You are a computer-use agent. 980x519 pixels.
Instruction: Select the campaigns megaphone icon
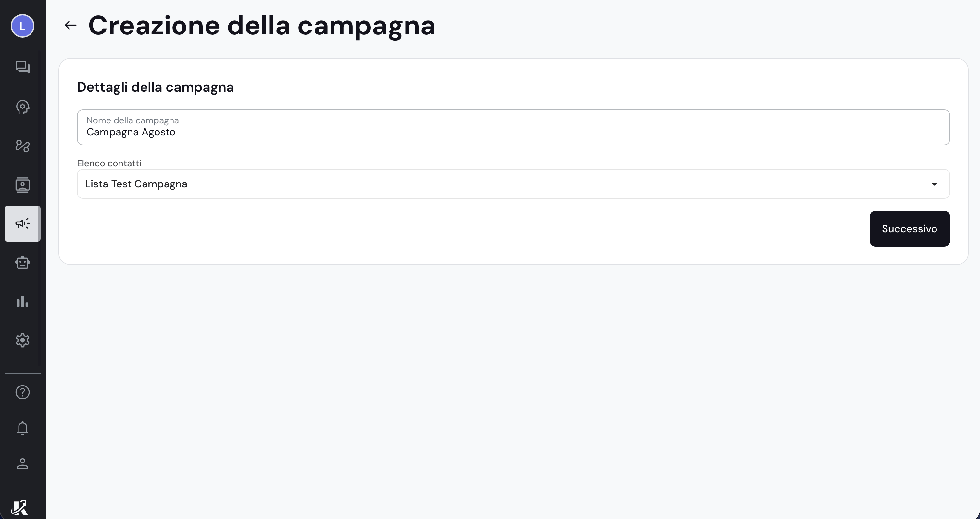[x=22, y=223]
